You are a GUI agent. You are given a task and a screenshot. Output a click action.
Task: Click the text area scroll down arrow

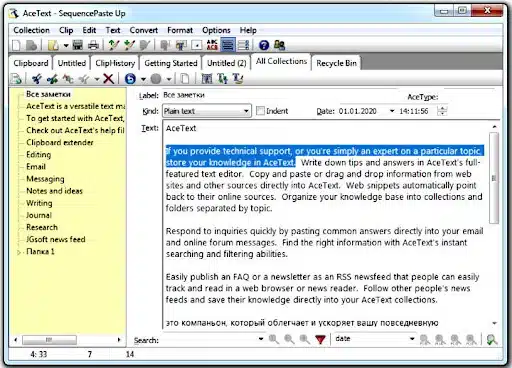click(494, 323)
